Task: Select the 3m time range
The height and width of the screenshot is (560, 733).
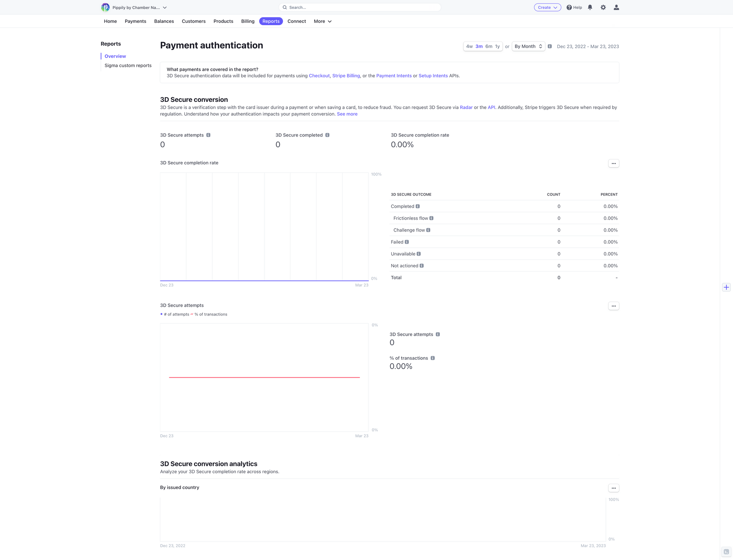Action: [479, 46]
